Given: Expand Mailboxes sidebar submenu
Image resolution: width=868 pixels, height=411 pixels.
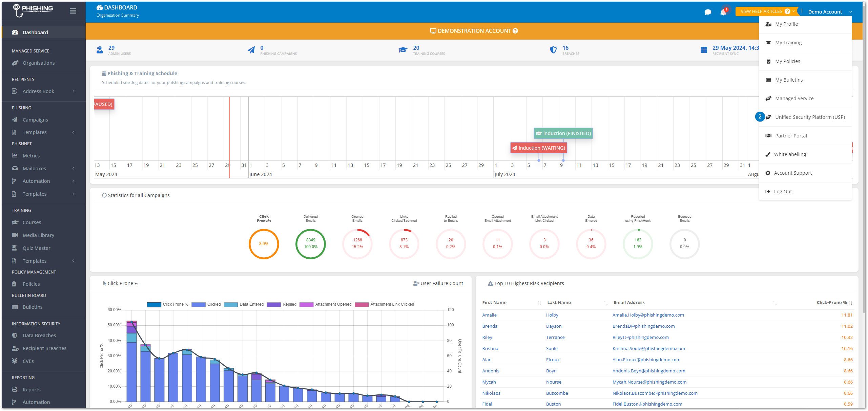Looking at the screenshot, I should [x=73, y=169].
